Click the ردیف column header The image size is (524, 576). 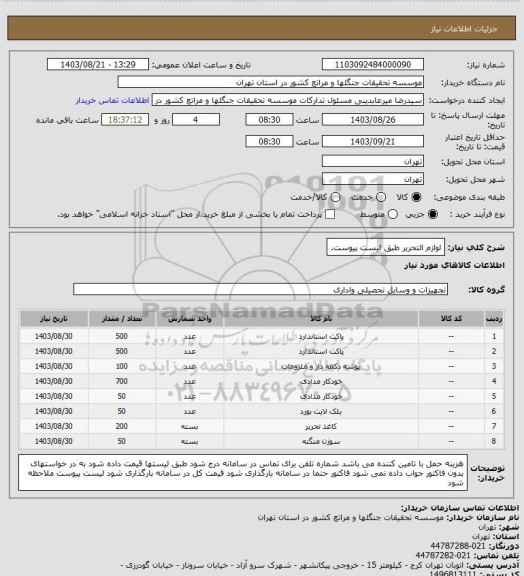(x=494, y=319)
